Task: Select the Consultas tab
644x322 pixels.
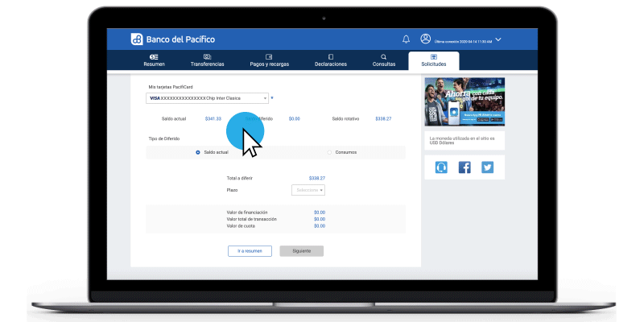Action: tap(384, 60)
